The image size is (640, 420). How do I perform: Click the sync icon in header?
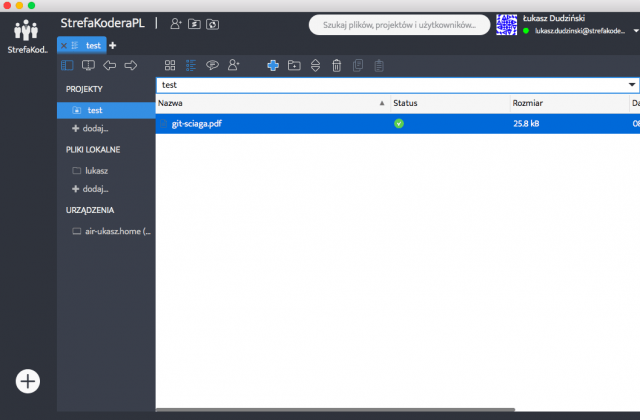pyautogui.click(x=212, y=23)
